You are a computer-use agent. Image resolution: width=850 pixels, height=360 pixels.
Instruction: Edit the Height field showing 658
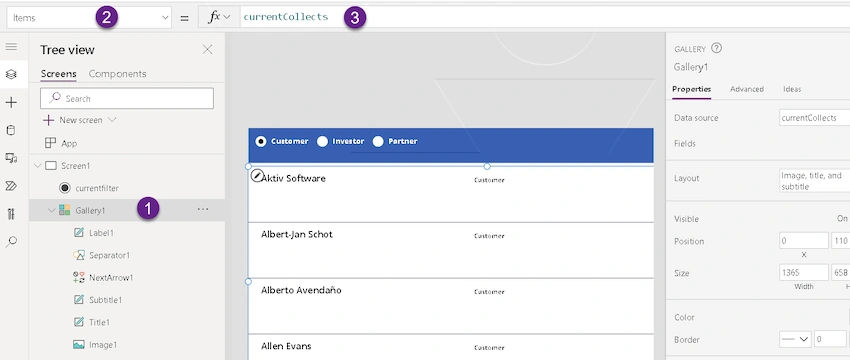point(841,273)
